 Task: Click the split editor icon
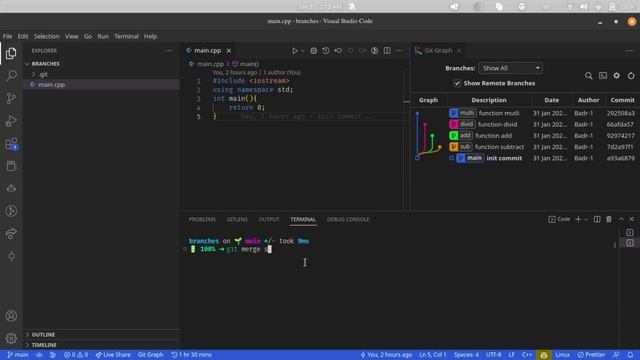pos(387,51)
